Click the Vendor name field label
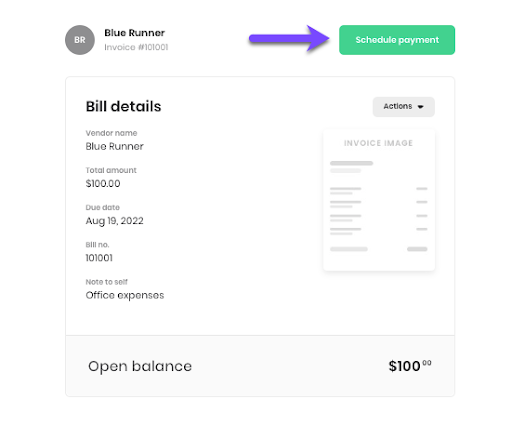This screenshot has height=439, width=512. (111, 133)
